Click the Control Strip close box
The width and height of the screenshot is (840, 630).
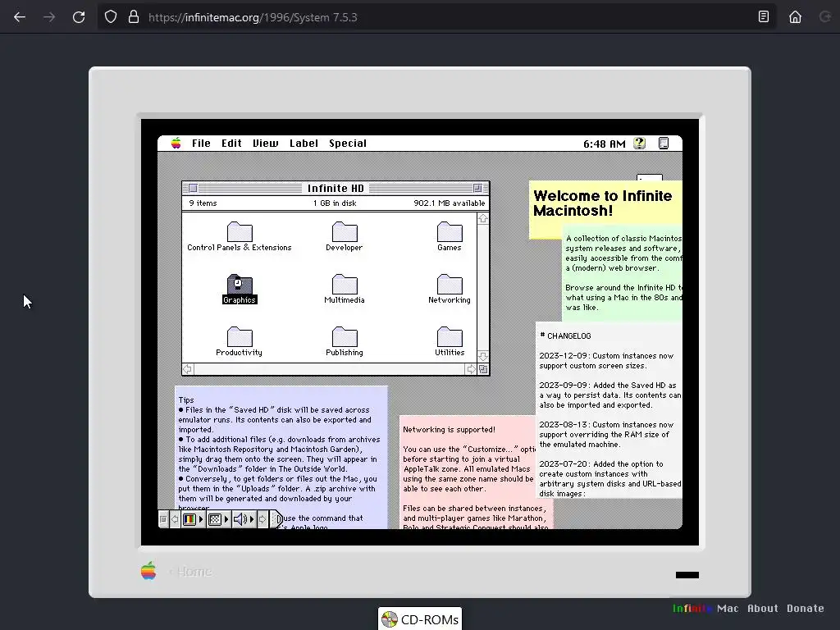[x=163, y=519]
